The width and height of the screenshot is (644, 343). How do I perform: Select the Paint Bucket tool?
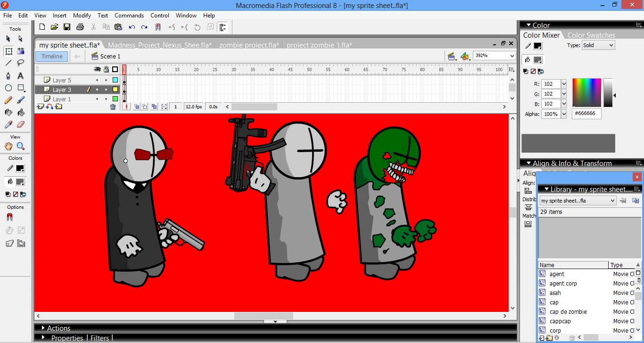[21, 112]
